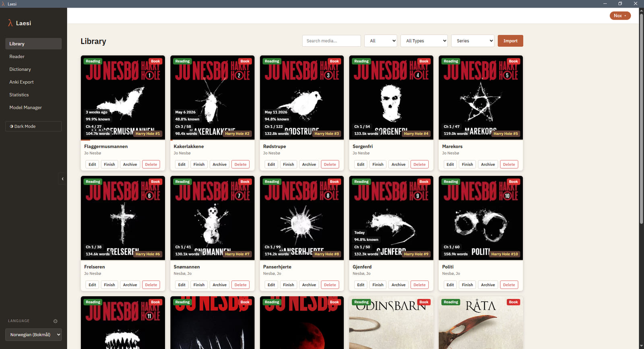Open the Panserhjerte book cover
644x349 pixels.
coord(302,218)
